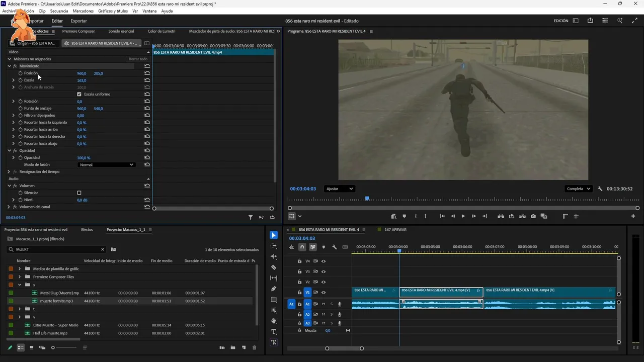Pick the Razor tool
The image size is (644, 362).
pos(274,267)
